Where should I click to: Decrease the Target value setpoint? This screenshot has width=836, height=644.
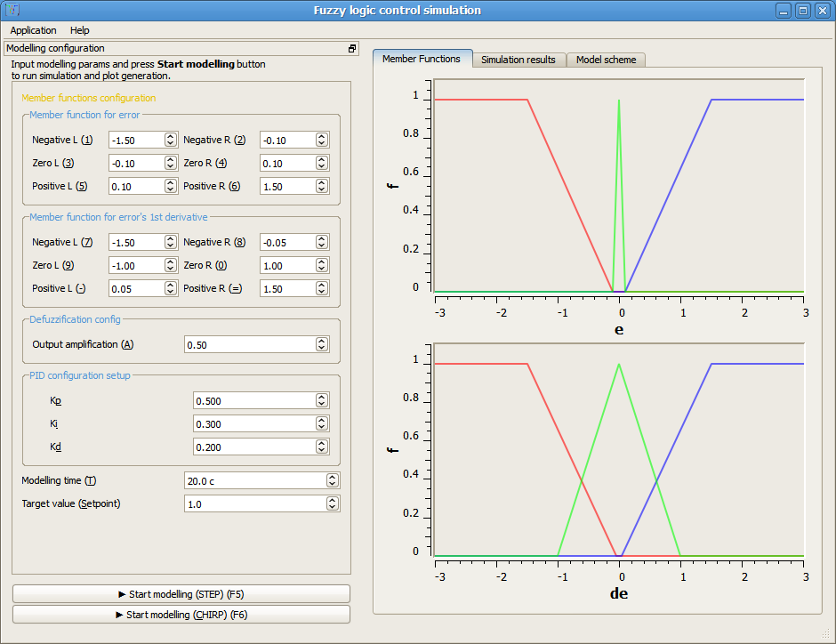click(332, 506)
